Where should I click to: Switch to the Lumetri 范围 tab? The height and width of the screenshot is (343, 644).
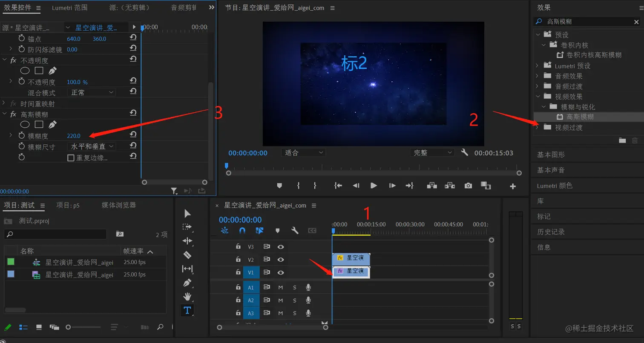coord(70,8)
